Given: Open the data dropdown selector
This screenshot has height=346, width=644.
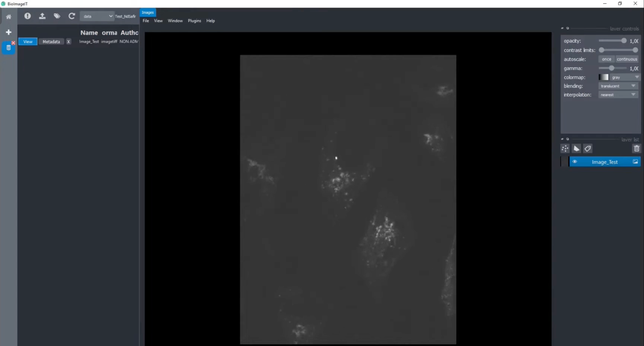Looking at the screenshot, I should (96, 16).
